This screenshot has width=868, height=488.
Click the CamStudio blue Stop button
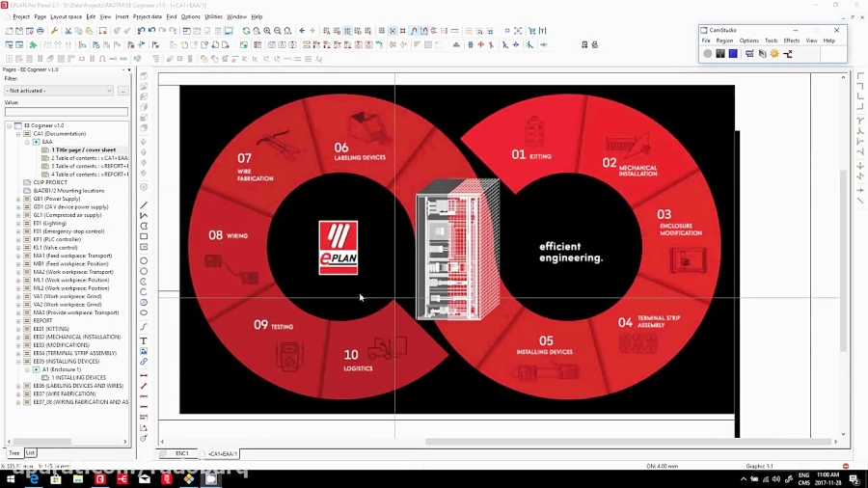(x=733, y=54)
